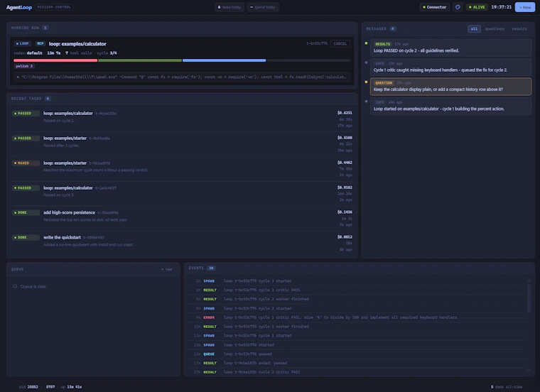Click the ERROR badge in events list

209,317
